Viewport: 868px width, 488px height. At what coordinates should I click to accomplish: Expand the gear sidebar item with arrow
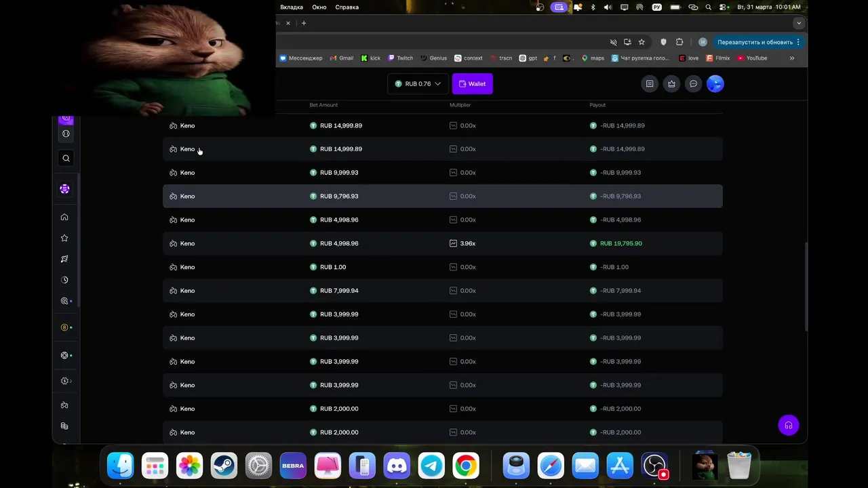click(66, 381)
